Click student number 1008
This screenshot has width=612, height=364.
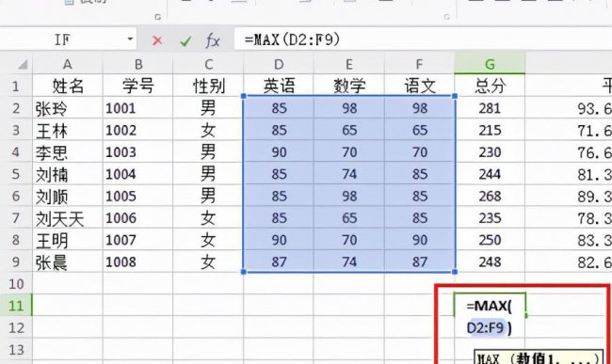click(x=137, y=261)
